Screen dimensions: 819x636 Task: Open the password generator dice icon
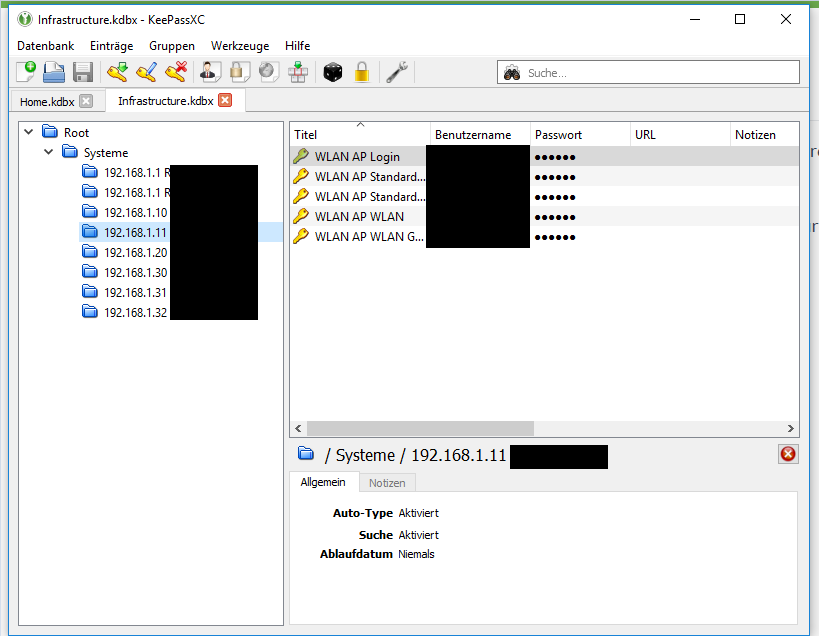point(332,71)
